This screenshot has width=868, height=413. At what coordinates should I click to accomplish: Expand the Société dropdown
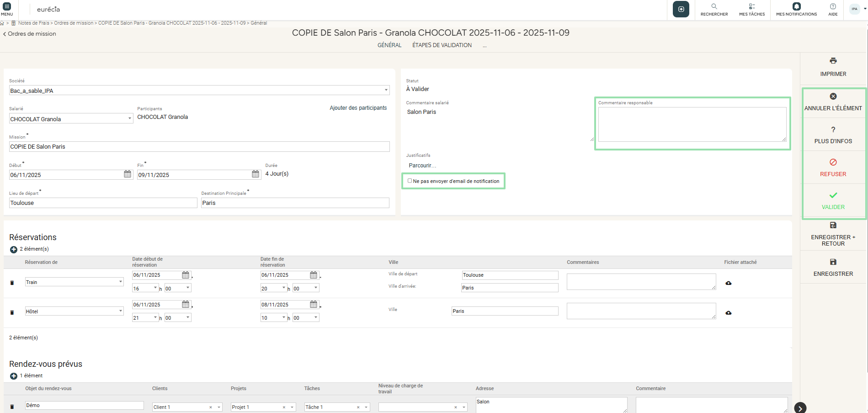tap(386, 90)
